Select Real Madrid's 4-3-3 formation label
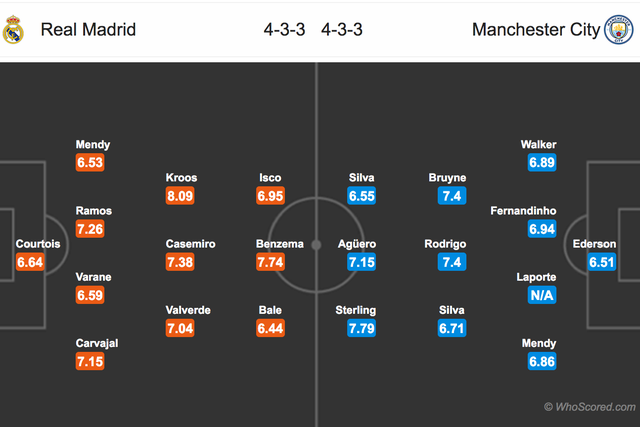 click(x=284, y=30)
